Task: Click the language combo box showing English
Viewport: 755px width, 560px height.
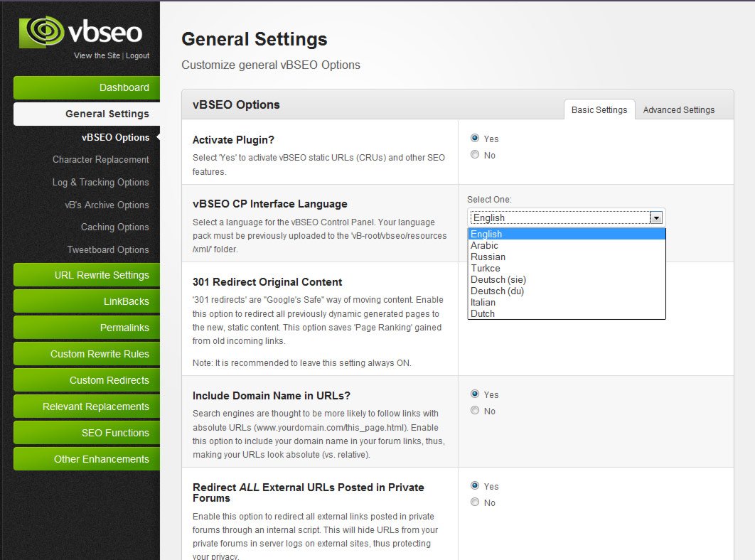Action: click(566, 217)
